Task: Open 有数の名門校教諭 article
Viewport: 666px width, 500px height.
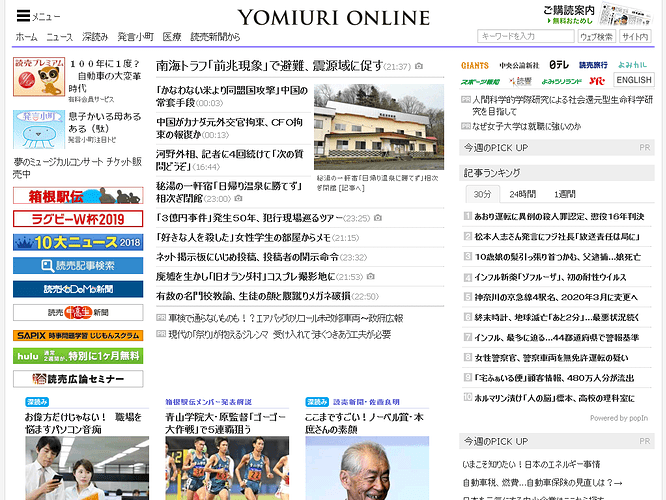Action: pos(253,296)
